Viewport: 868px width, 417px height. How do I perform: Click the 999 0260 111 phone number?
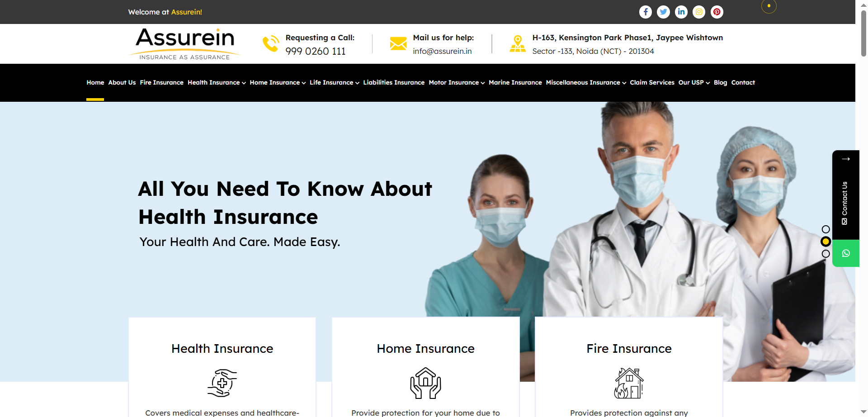pos(316,52)
